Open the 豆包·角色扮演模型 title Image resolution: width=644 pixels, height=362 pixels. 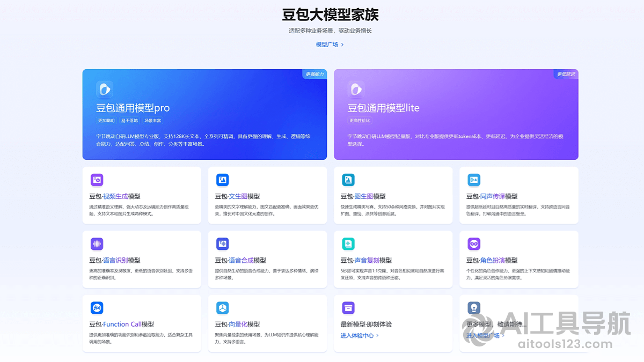pos(492,260)
